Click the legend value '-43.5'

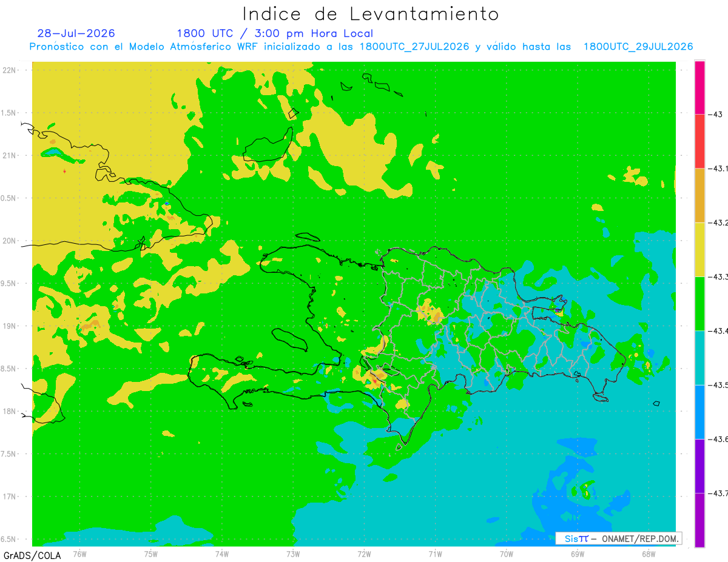pos(718,385)
